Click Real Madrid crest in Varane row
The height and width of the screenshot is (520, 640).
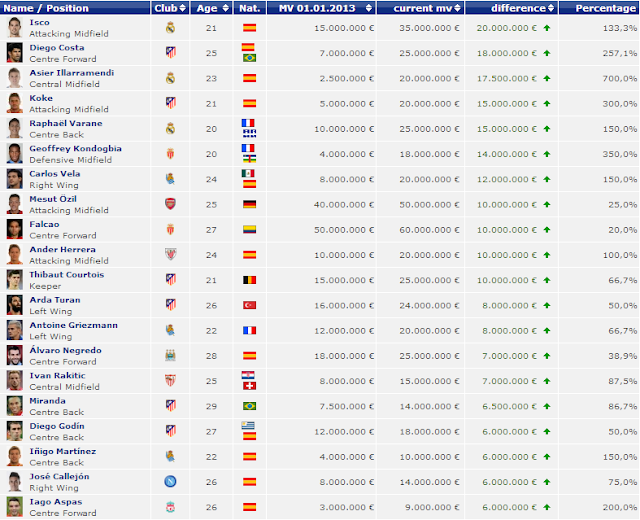(x=170, y=129)
